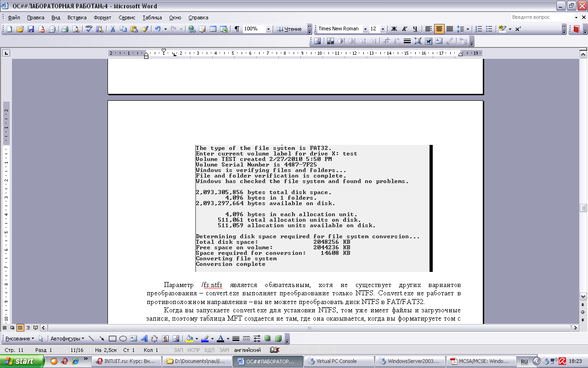Insert an Excel worksheet
This screenshot has width=588, height=368.
224,29
